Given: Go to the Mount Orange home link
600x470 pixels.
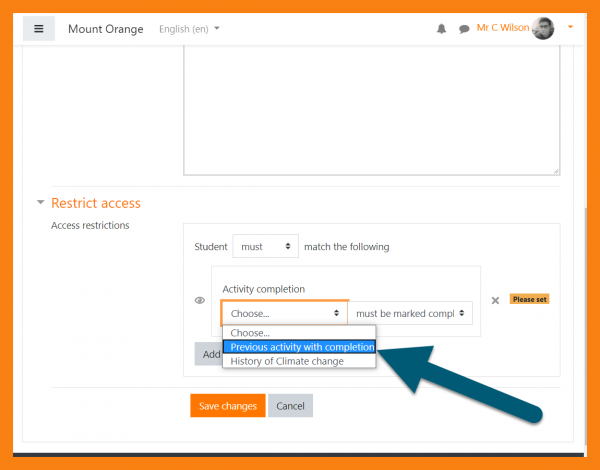Looking at the screenshot, I should coord(105,29).
